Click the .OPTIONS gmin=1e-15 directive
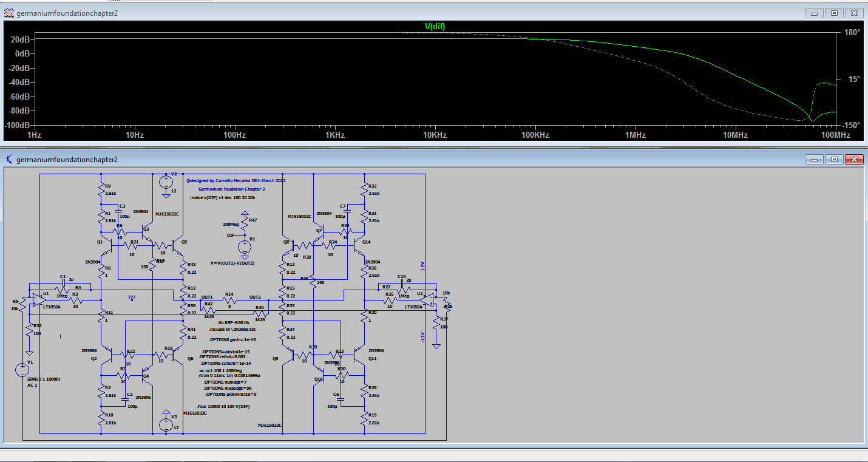 point(232,339)
